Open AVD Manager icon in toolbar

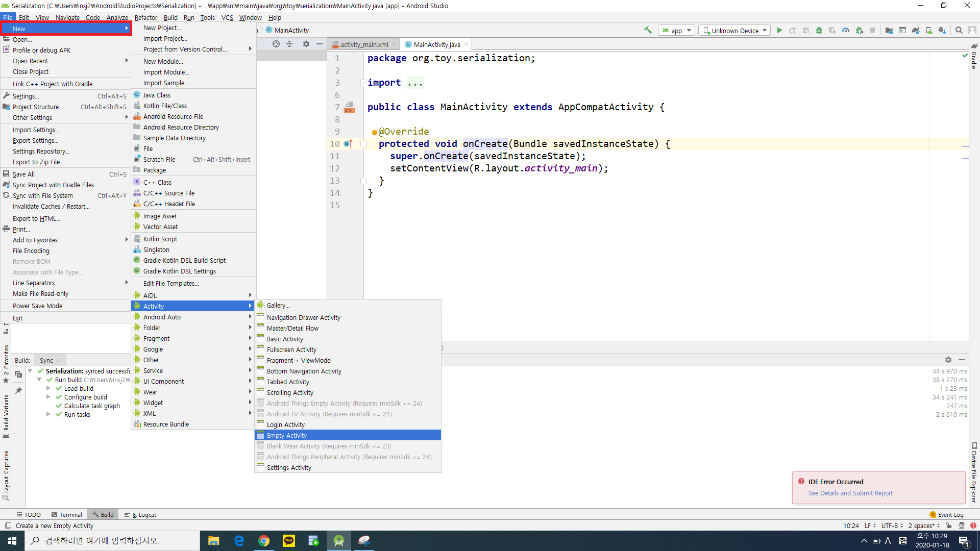929,30
